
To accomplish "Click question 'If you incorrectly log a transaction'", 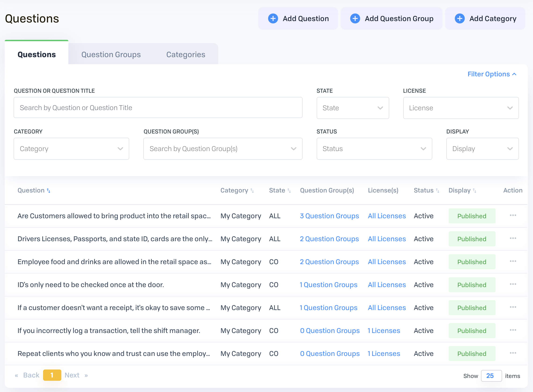I will coord(109,331).
